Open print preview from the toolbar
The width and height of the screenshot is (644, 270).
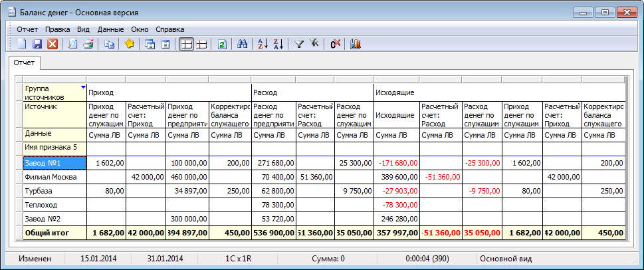[71, 44]
